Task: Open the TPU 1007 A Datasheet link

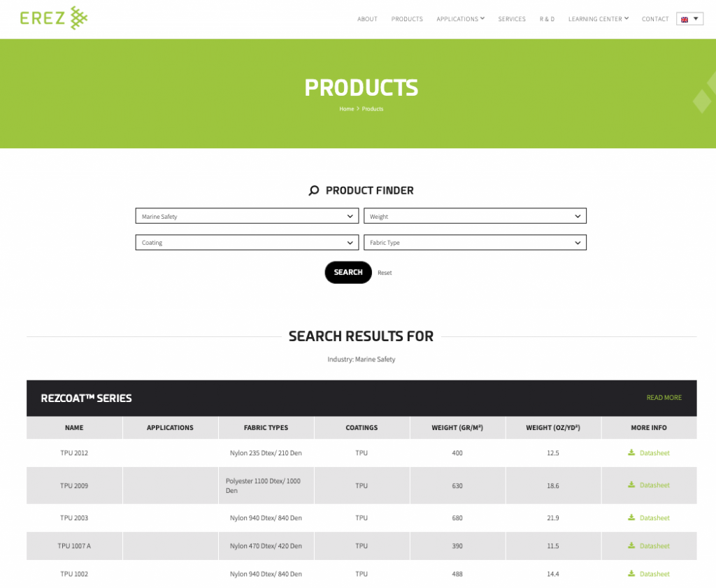Action: [654, 545]
